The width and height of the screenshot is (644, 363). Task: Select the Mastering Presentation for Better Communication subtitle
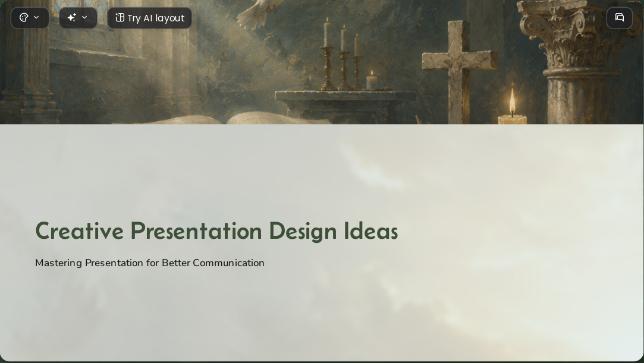pos(150,263)
